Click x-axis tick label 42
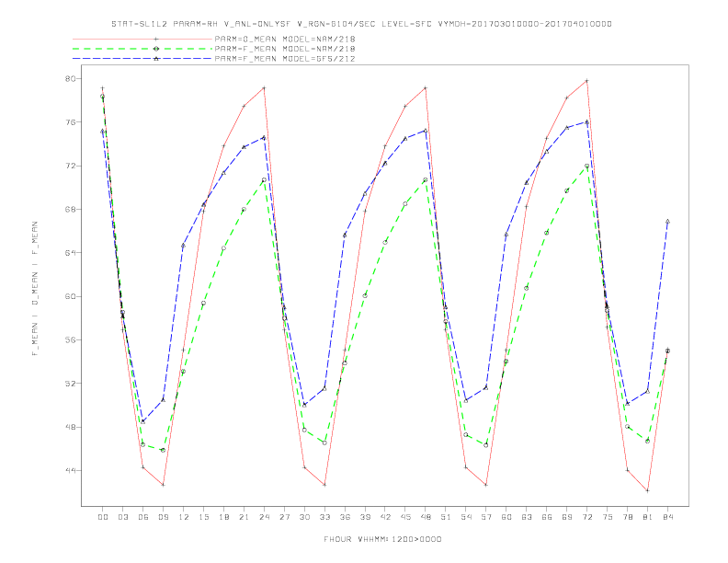This screenshot has width=728, height=563. click(385, 517)
